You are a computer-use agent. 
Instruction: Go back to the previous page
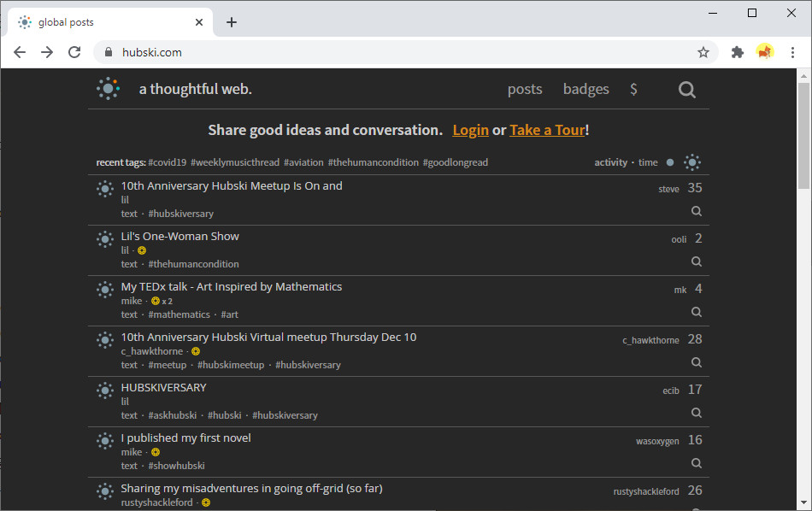click(20, 52)
